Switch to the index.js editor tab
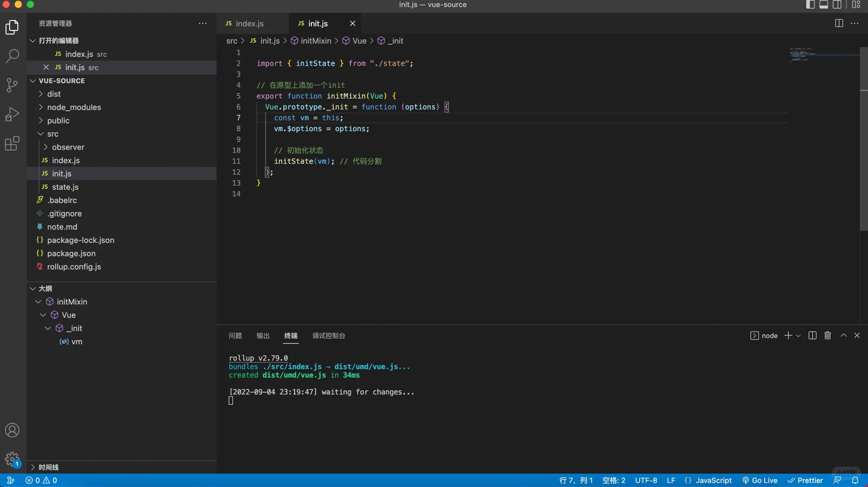This screenshot has width=868, height=487. coord(249,23)
